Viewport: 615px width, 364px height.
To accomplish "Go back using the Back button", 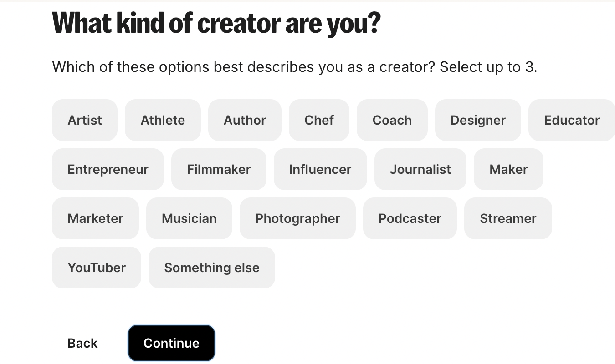I will 82,343.
